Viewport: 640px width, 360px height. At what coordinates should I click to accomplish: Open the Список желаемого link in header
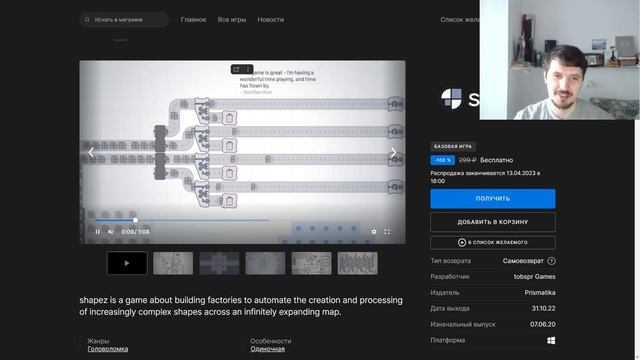[460, 20]
